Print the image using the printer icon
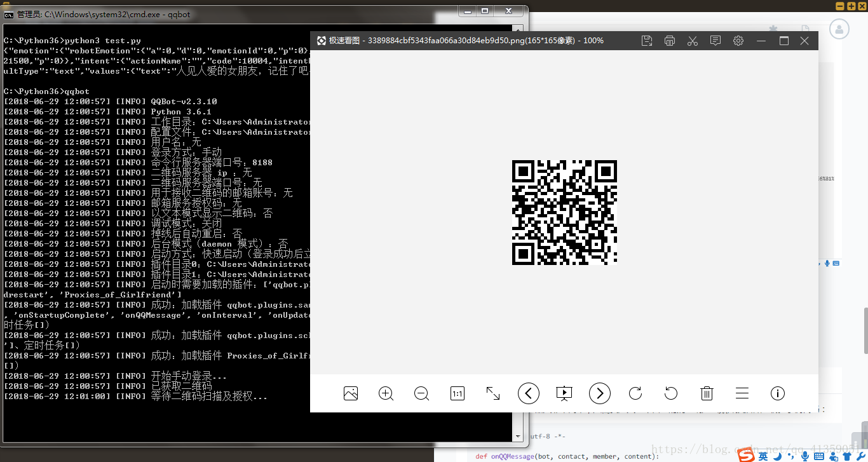 pos(670,41)
